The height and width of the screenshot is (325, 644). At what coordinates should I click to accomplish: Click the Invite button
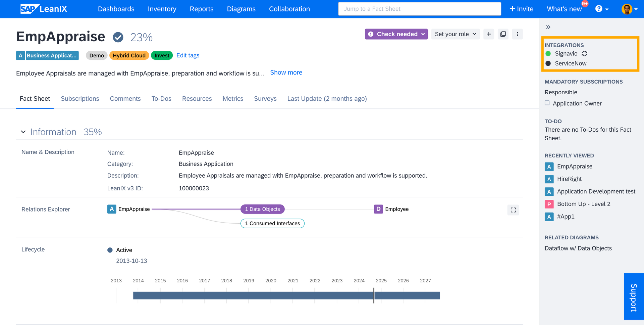[522, 9]
